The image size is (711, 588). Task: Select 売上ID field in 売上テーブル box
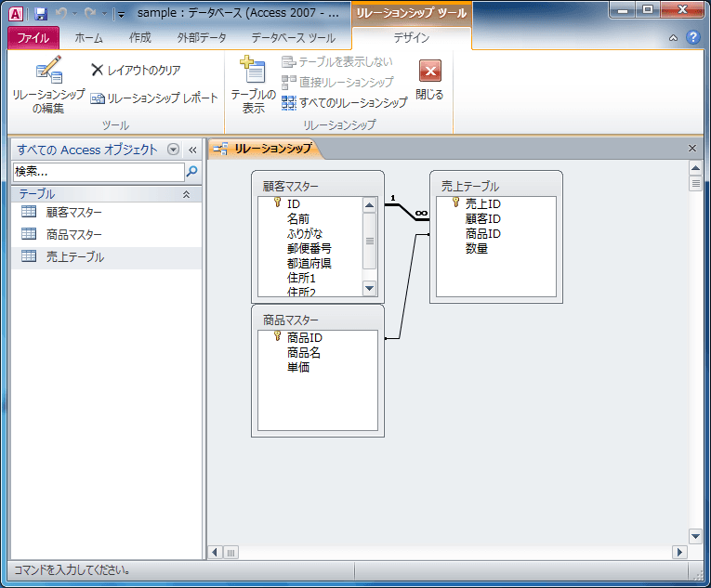(483, 204)
